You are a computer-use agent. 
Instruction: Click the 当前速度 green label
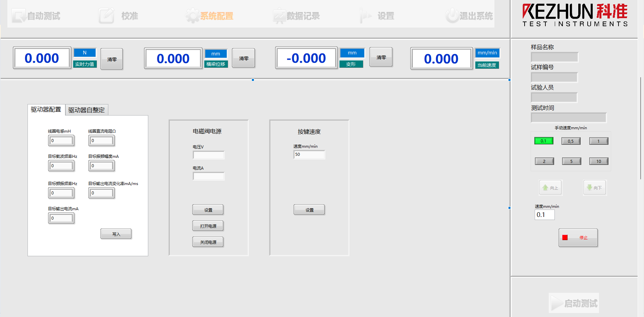tap(487, 65)
